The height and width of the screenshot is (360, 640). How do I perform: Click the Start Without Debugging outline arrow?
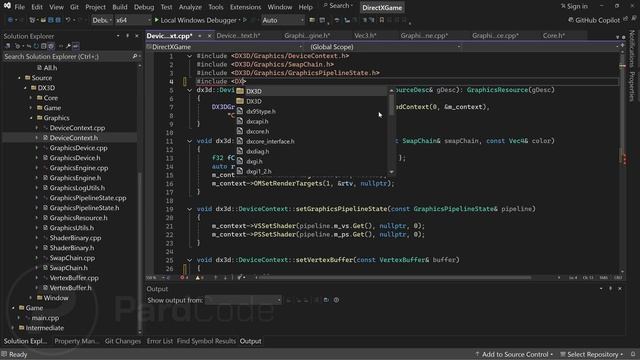pos(245,20)
